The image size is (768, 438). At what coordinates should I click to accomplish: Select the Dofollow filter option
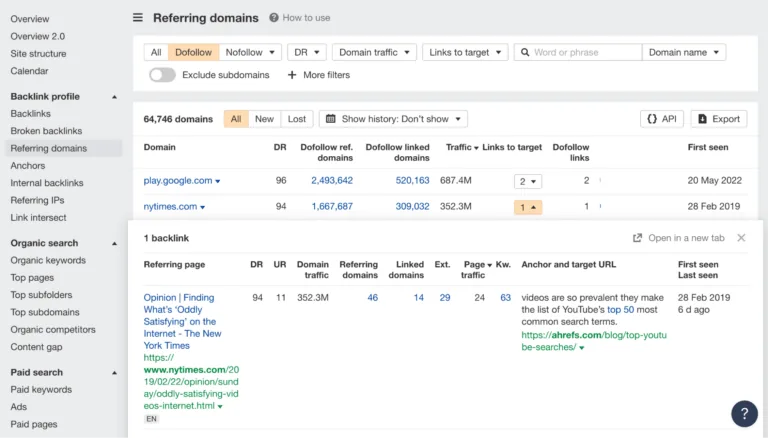193,52
